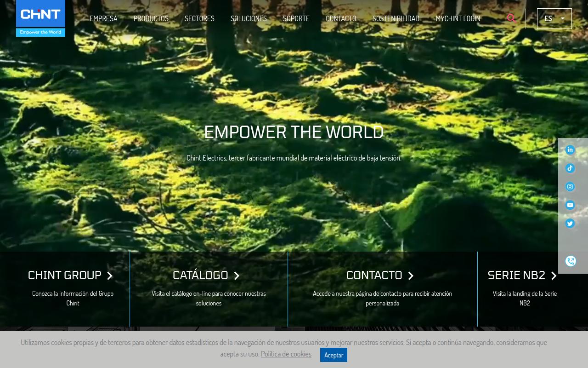Open the SERIE NB2 card heading
This screenshot has height=368, width=588.
tap(516, 275)
